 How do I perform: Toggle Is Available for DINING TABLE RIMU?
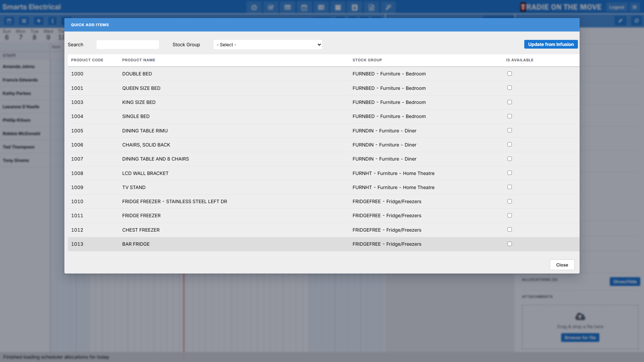click(509, 130)
